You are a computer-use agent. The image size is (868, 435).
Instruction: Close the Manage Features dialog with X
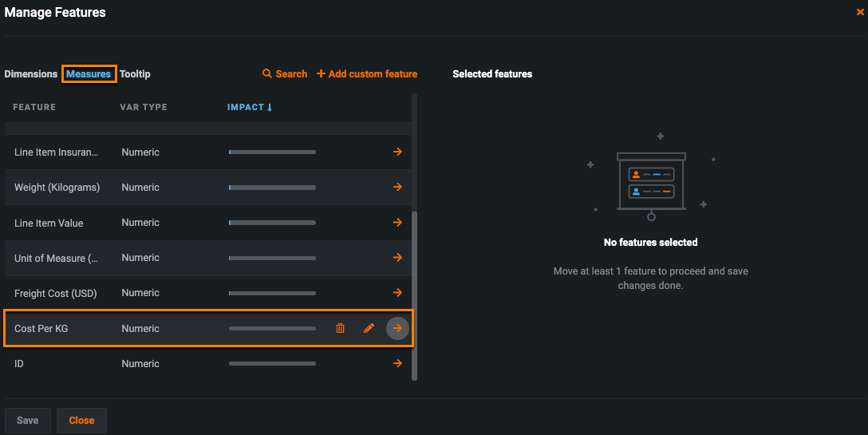860,12
